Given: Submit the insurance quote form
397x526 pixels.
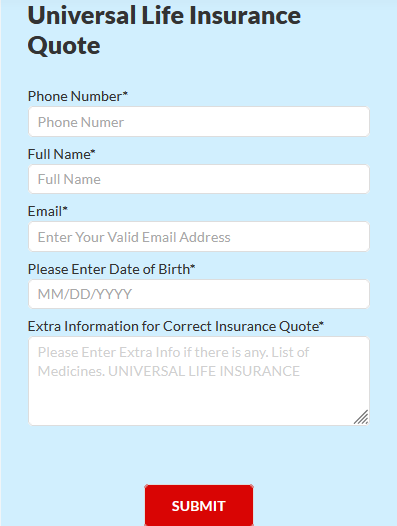Looking at the screenshot, I should tap(199, 506).
